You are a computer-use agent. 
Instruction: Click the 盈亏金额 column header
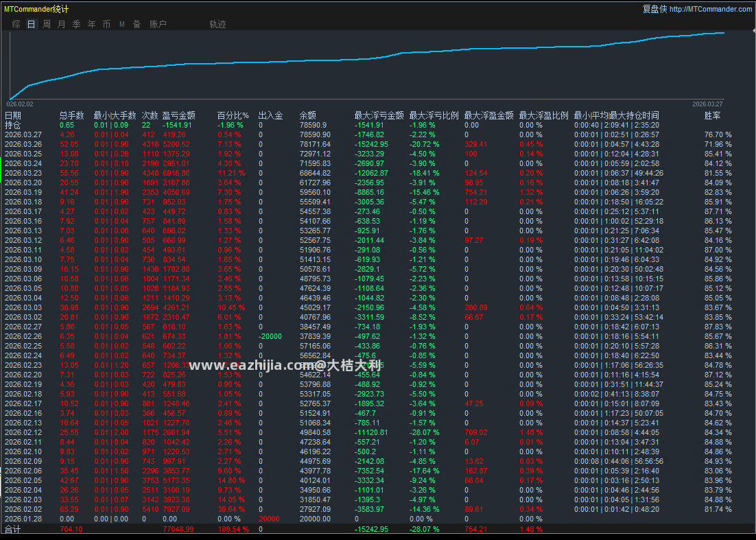click(179, 116)
